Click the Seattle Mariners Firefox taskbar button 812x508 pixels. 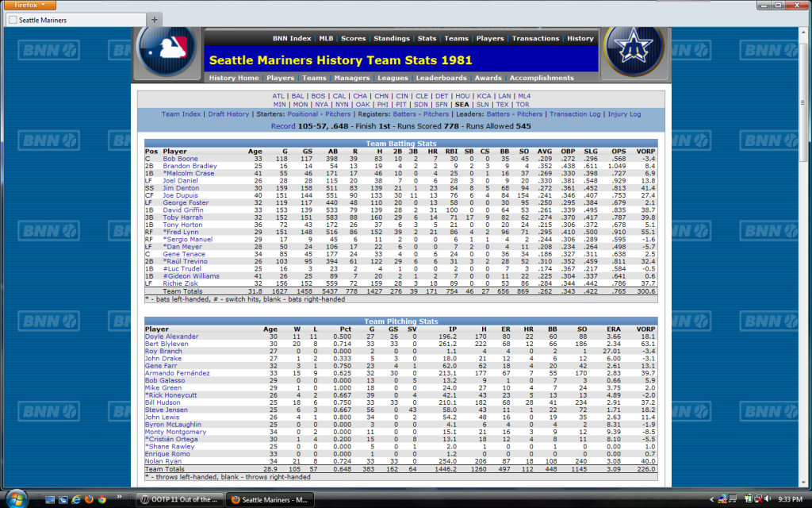270,499
